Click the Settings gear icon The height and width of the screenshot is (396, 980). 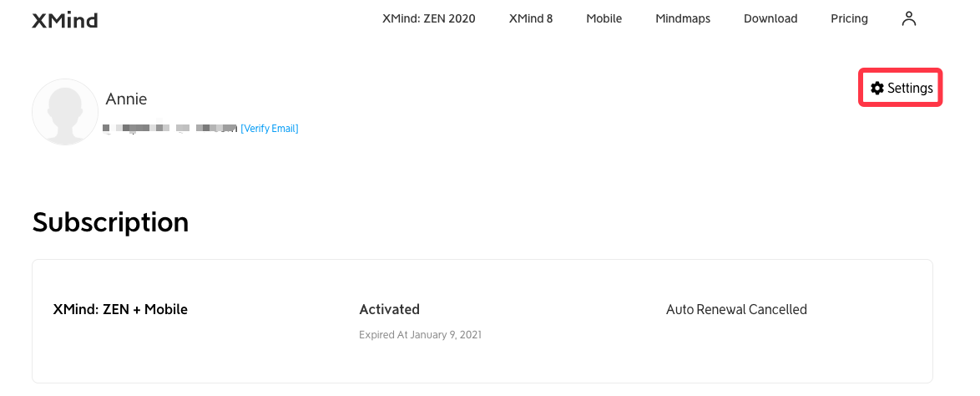pos(876,89)
